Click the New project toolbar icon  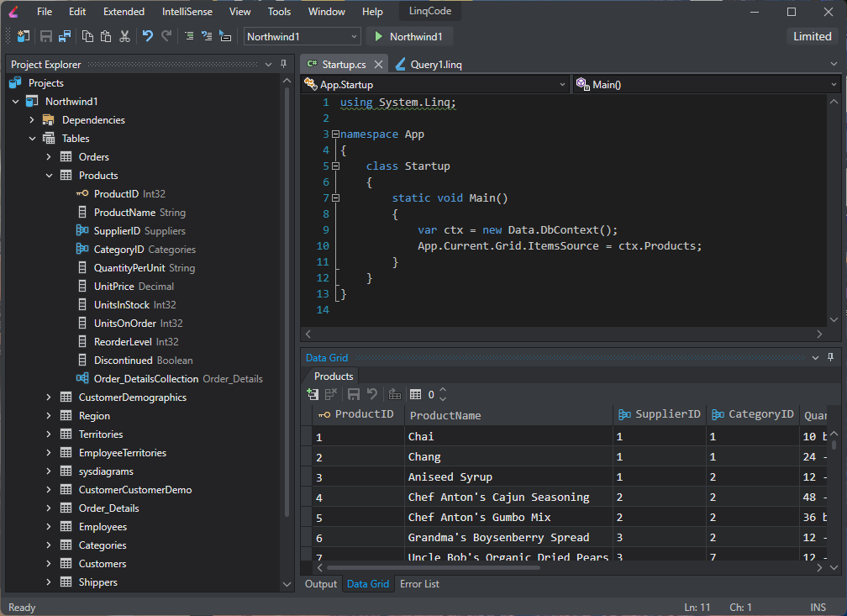pos(24,36)
